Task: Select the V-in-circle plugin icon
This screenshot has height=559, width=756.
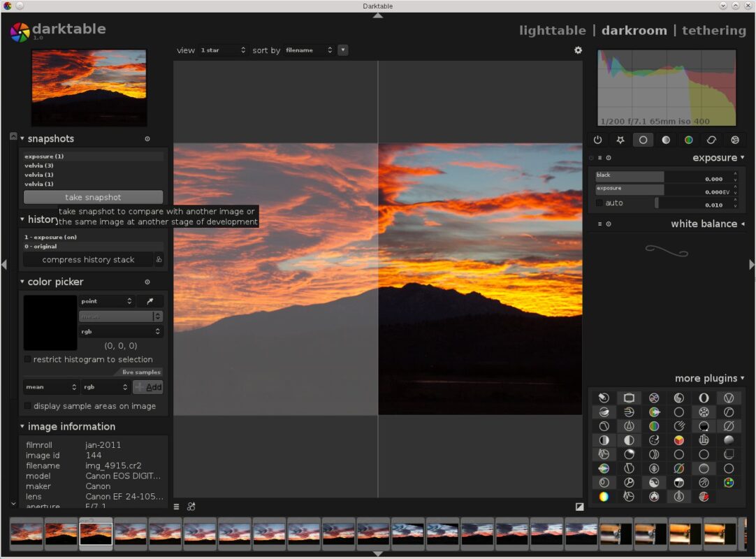Action: pyautogui.click(x=729, y=398)
